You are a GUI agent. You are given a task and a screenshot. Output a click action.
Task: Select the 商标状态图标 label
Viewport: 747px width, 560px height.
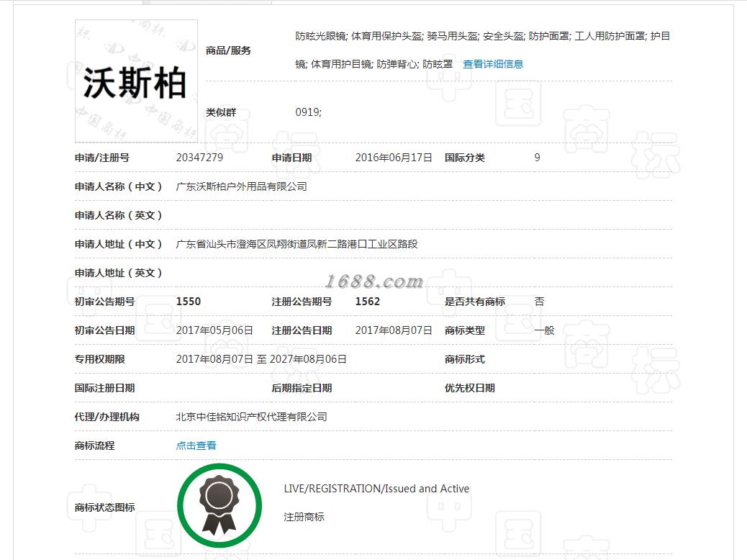pyautogui.click(x=104, y=507)
